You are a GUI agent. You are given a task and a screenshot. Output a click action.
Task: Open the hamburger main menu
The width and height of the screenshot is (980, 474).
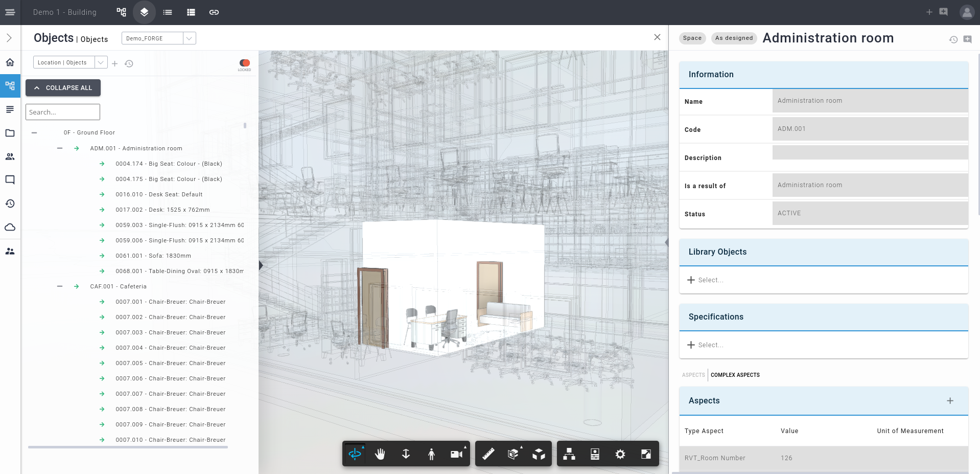10,12
